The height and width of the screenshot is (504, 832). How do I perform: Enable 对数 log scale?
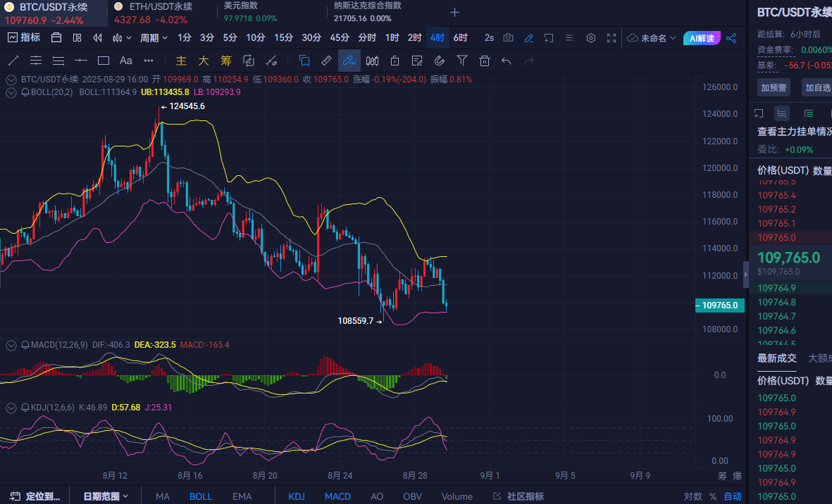pyautogui.click(x=693, y=496)
